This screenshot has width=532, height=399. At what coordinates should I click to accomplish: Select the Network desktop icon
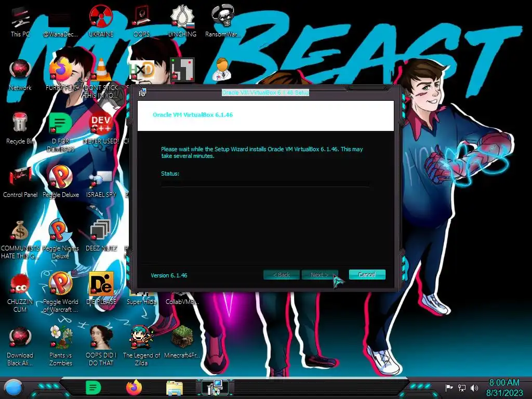pos(20,75)
